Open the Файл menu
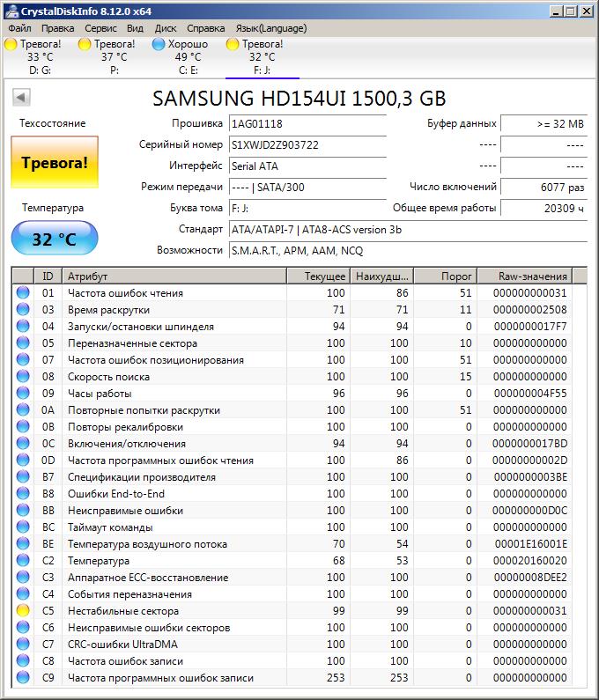 point(19,28)
